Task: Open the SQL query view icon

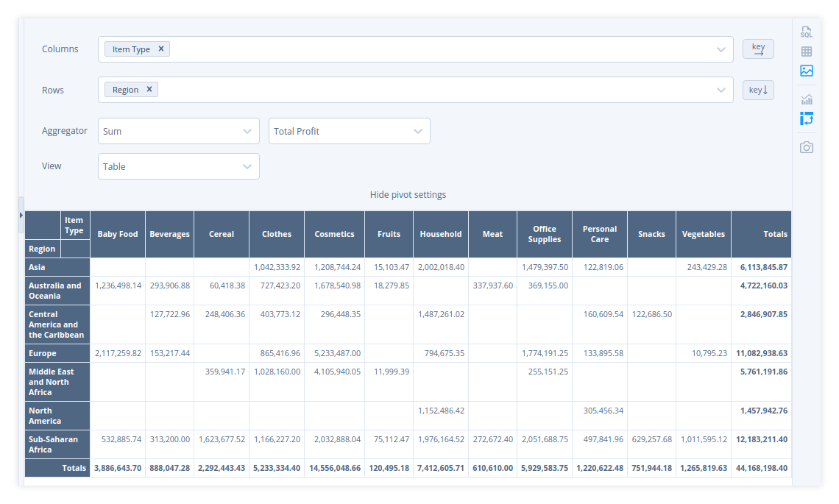Action: [x=807, y=32]
